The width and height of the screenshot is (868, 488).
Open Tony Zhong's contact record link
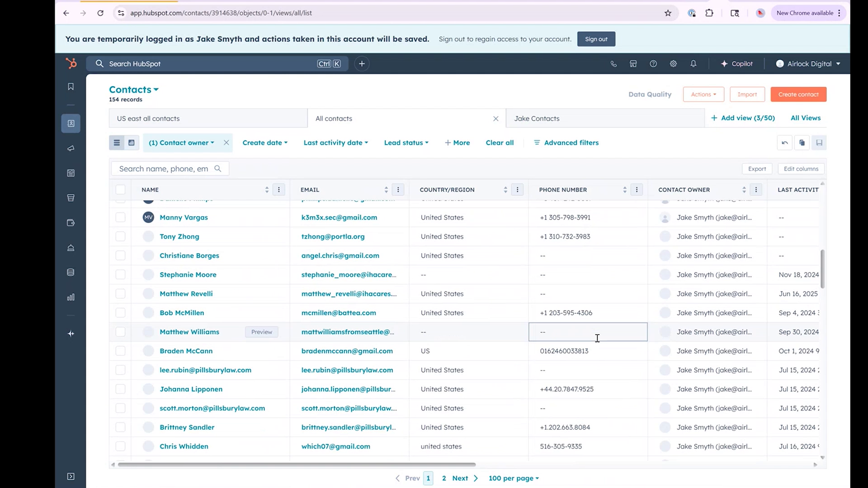(179, 236)
